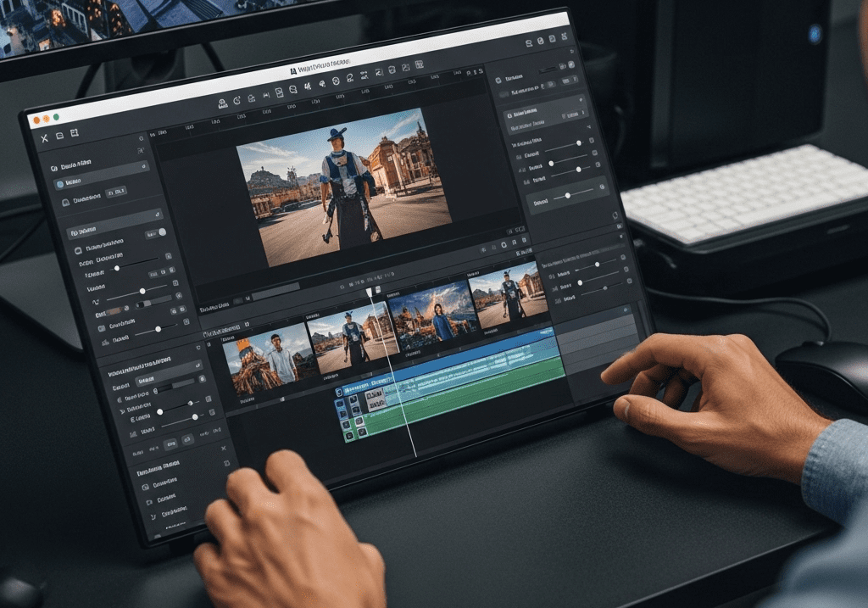The width and height of the screenshot is (868, 608).
Task: Click the rectangle icon beside the scissors icon
Action: point(60,136)
